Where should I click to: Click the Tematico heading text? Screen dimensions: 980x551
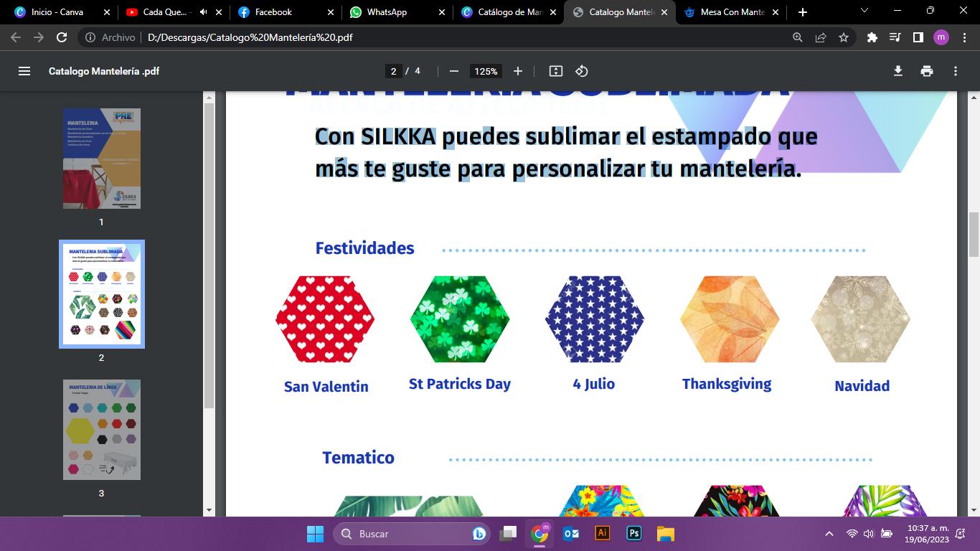tap(358, 458)
